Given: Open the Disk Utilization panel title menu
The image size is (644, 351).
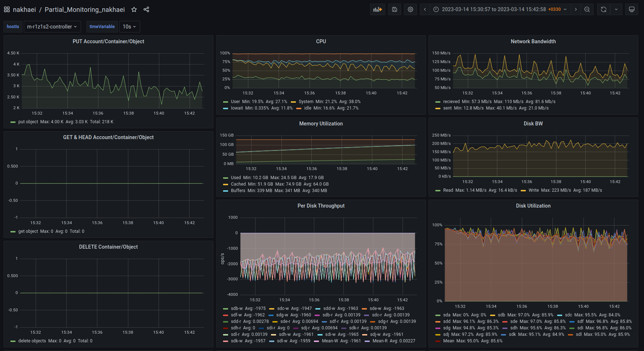Looking at the screenshot, I should [533, 206].
